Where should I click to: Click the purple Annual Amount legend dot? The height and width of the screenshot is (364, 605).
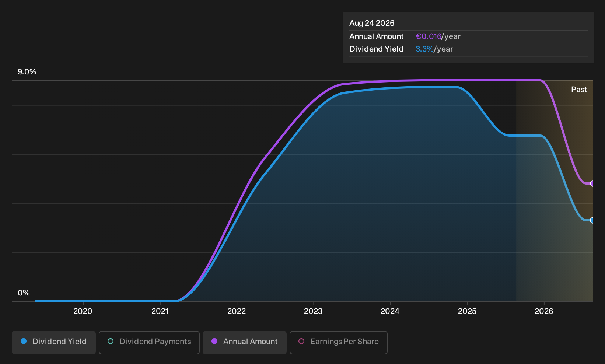(214, 342)
